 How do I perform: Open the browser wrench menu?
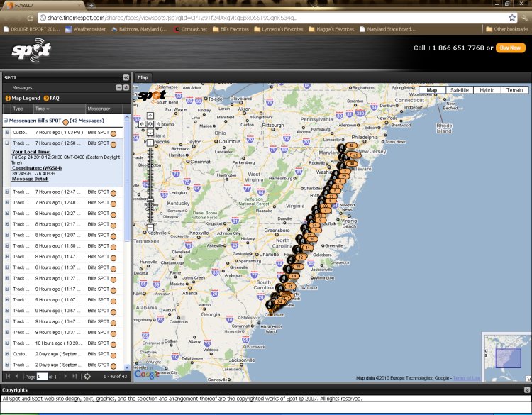click(525, 18)
